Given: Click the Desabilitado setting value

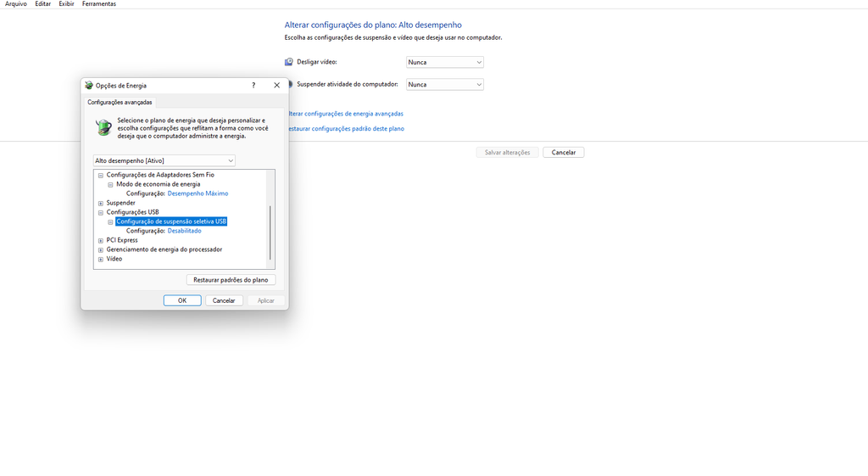Looking at the screenshot, I should pyautogui.click(x=184, y=231).
